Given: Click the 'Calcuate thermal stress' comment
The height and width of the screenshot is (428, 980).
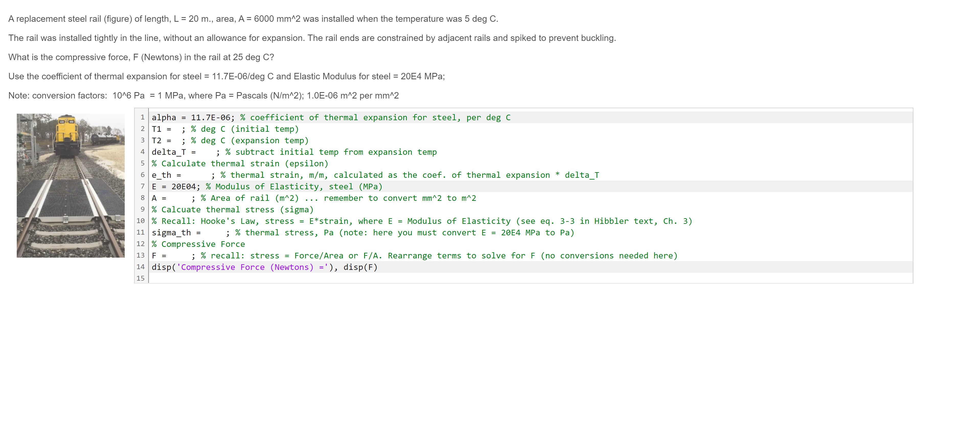Looking at the screenshot, I should pos(232,210).
